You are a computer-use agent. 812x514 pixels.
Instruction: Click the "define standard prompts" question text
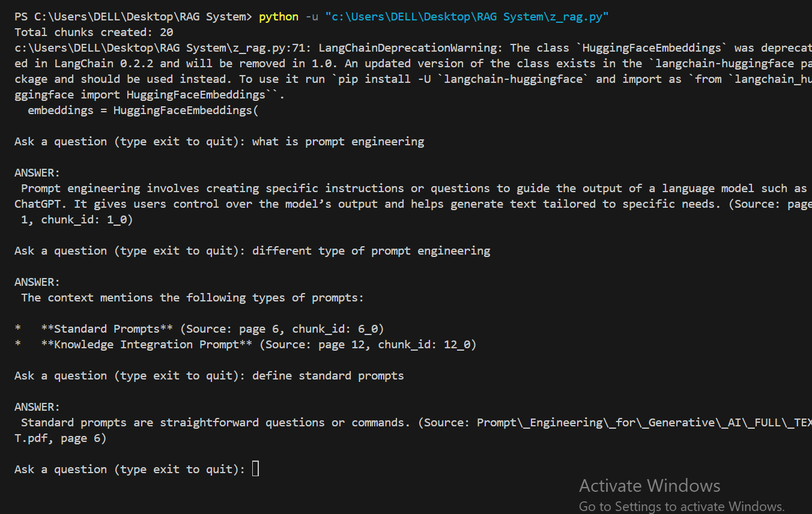point(327,376)
